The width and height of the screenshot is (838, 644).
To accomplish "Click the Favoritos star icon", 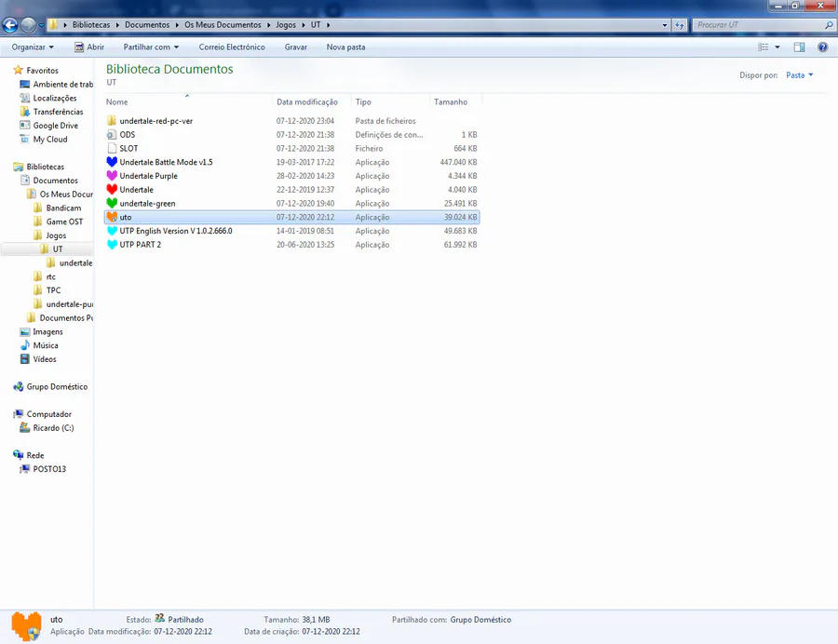I will tap(19, 70).
